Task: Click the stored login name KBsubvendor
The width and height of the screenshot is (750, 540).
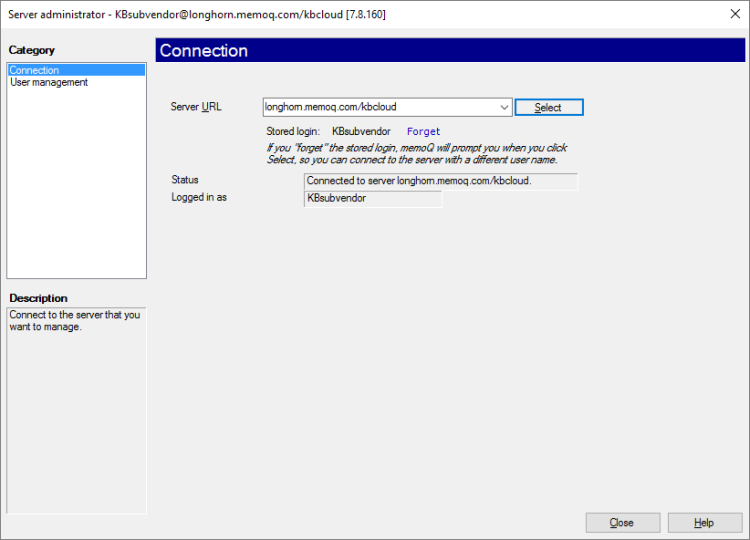Action: (x=361, y=131)
